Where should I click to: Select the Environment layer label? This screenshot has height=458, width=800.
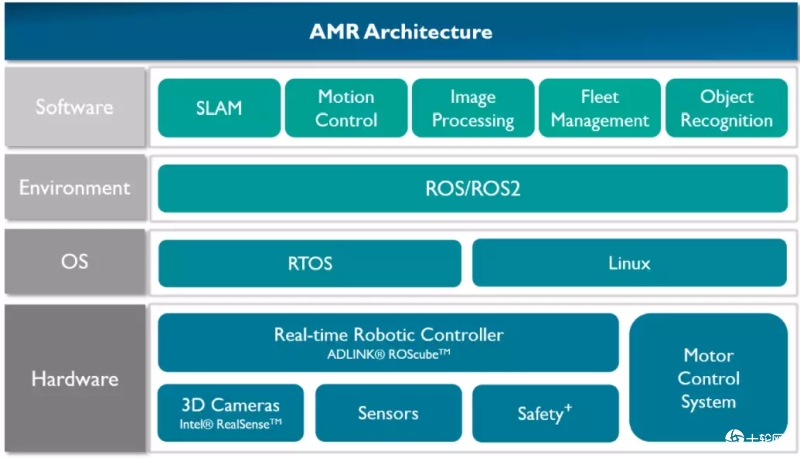point(75,188)
